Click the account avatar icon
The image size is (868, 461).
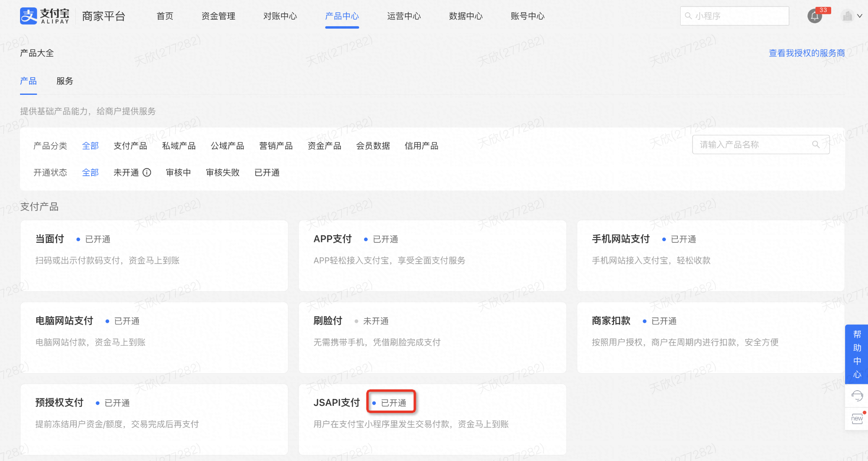click(848, 16)
